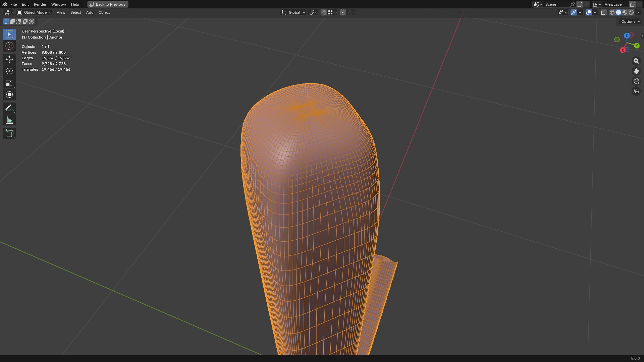
Task: Click the viewport zoom magnifier icon
Action: pyautogui.click(x=636, y=61)
